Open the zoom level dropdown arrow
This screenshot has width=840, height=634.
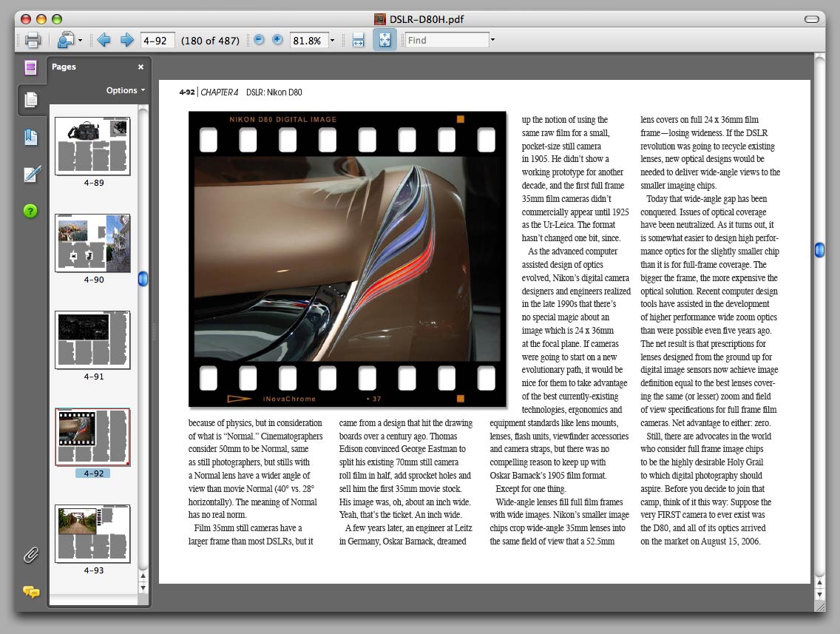tap(332, 40)
